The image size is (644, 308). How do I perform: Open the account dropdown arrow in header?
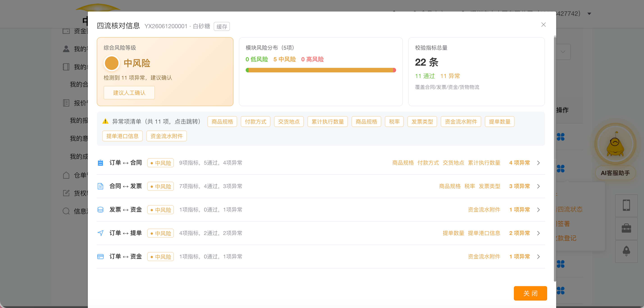[589, 14]
